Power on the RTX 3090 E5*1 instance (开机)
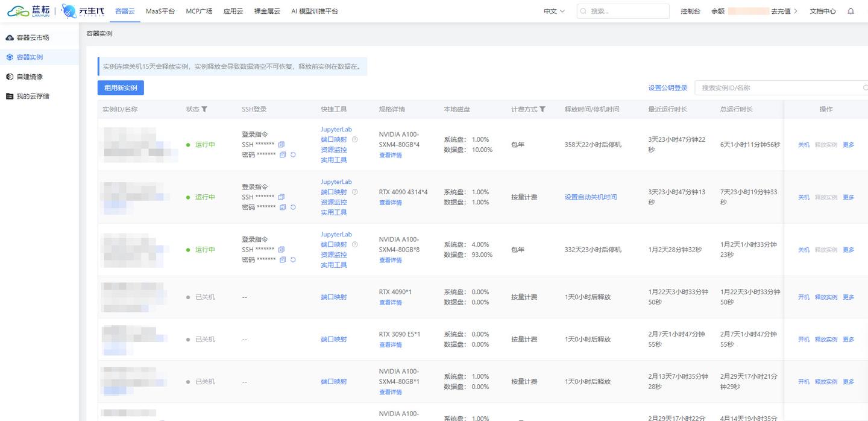868x421 pixels. pos(804,340)
